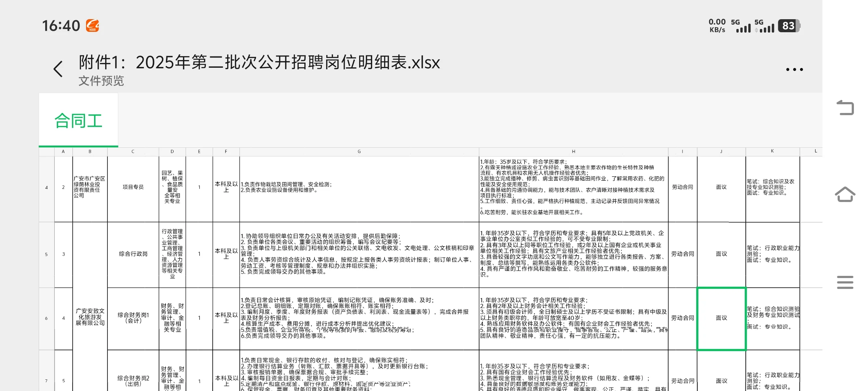Image resolution: width=868 pixels, height=391 pixels.
Task: Select column I header
Action: (682, 152)
